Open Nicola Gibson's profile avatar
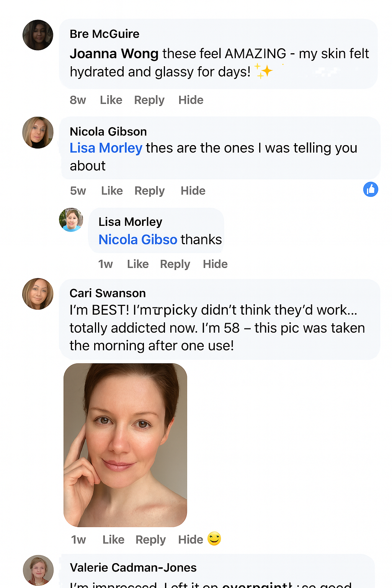392x588 pixels. (38, 132)
